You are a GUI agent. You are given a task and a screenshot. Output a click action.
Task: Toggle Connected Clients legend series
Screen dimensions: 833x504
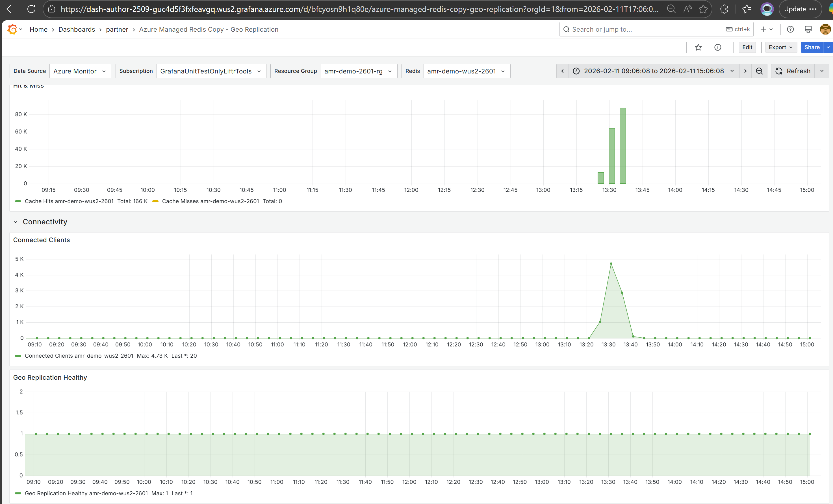[x=79, y=356]
